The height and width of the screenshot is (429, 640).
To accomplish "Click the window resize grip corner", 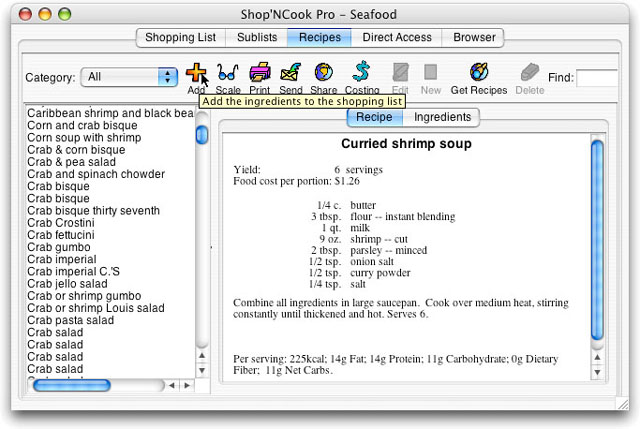I will (x=623, y=404).
